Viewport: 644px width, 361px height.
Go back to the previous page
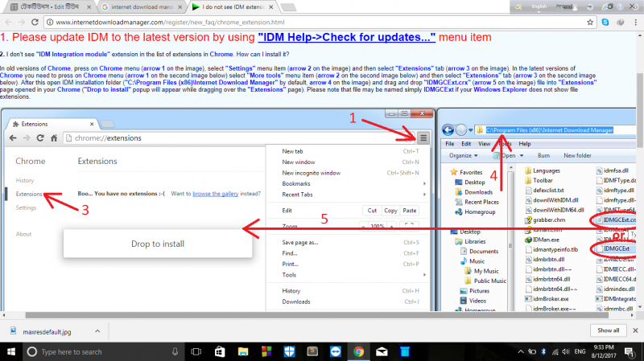point(9,23)
